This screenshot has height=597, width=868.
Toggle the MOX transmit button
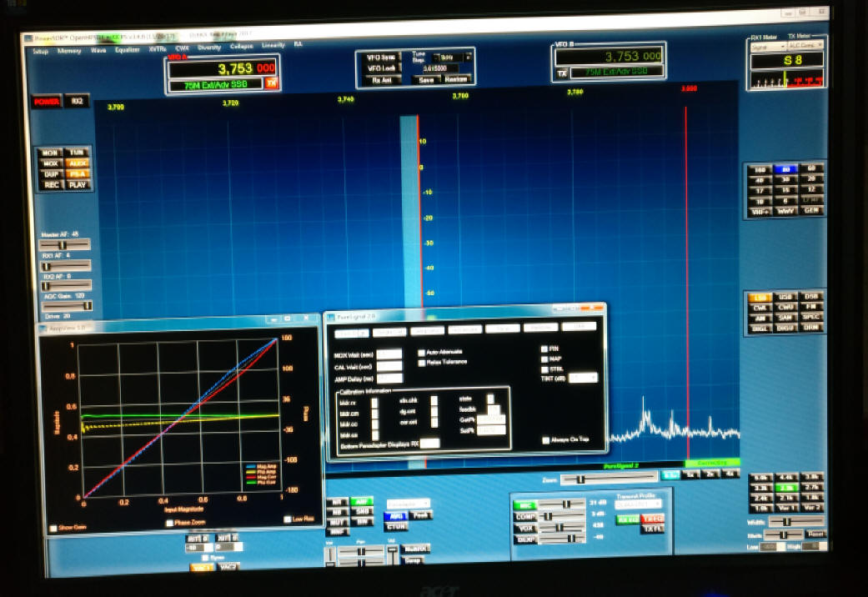pos(50,163)
